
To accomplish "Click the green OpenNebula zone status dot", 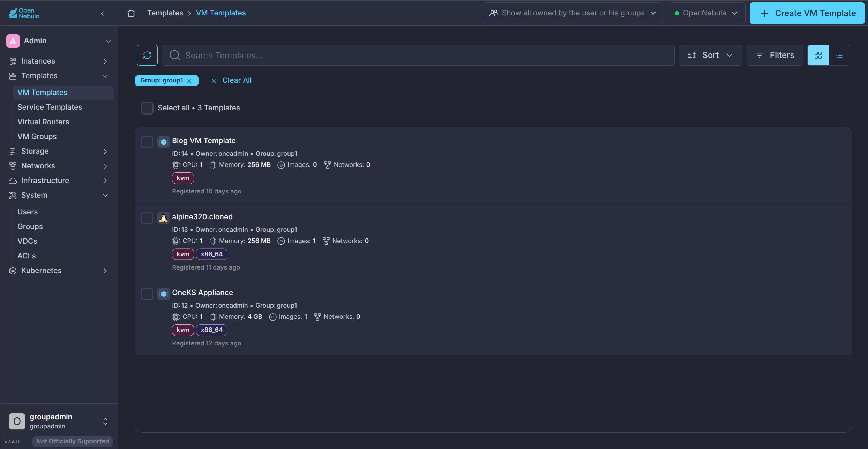I will (x=677, y=13).
